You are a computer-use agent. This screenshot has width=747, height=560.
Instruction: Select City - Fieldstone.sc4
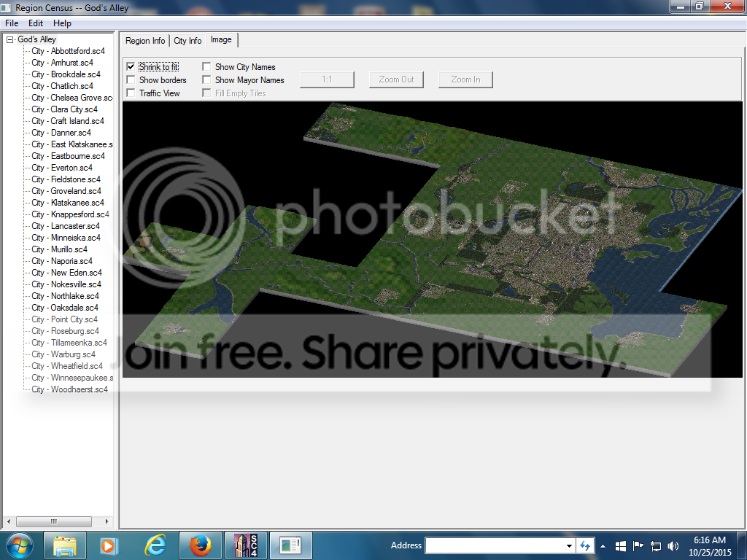66,179
